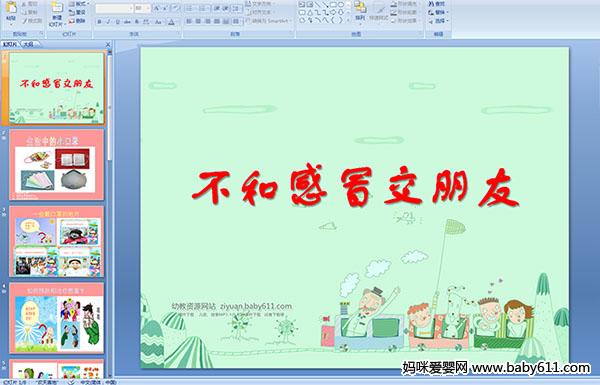Click the slide Reset button

pyautogui.click(x=78, y=12)
